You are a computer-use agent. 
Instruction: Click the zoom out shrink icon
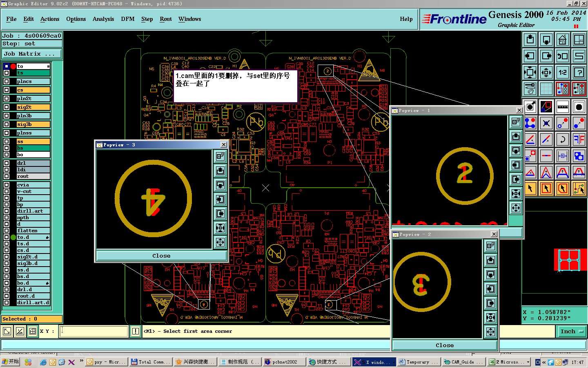click(x=546, y=72)
